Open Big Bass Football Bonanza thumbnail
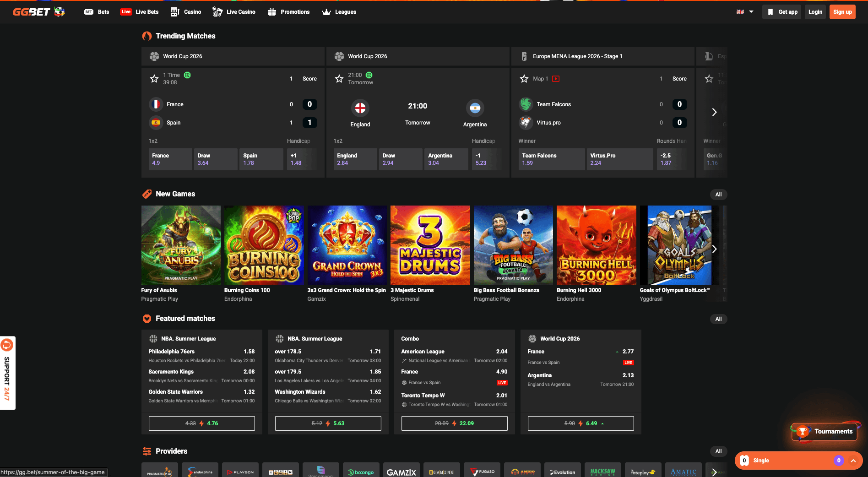Screen dimensions: 868x477 click(513, 245)
